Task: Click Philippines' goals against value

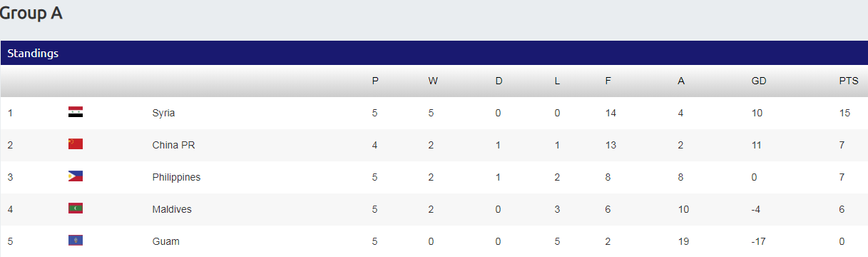Action: coord(680,177)
